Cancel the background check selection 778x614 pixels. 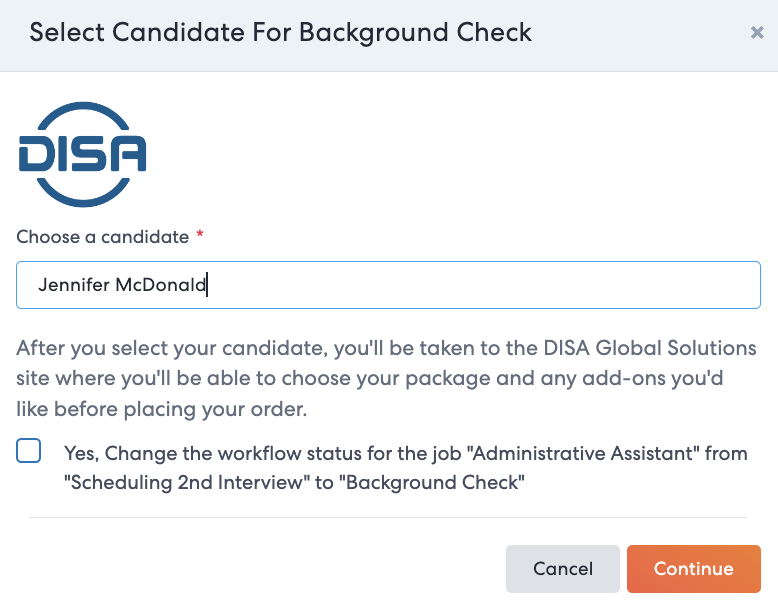click(x=563, y=568)
